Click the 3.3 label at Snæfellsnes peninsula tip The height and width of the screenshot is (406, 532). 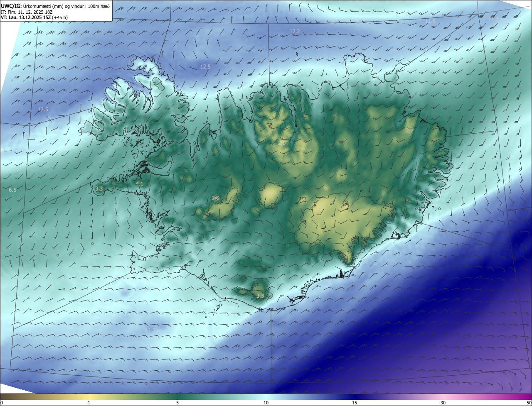pyautogui.click(x=99, y=188)
